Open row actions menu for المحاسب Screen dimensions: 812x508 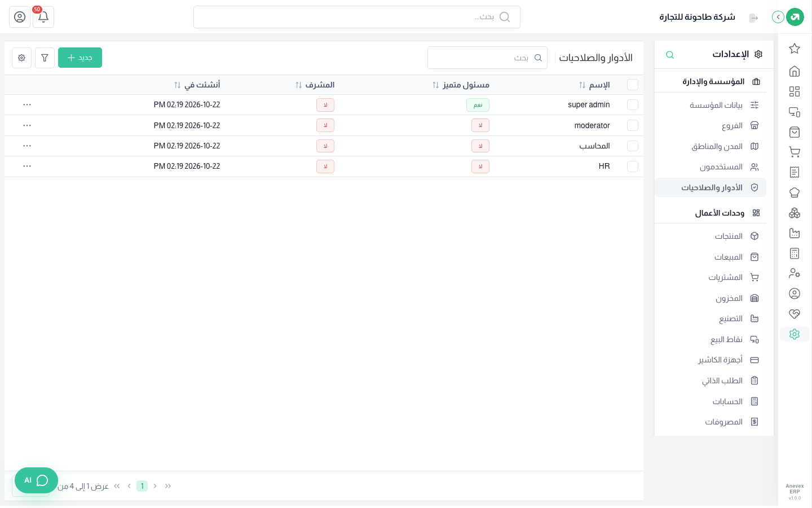[27, 146]
